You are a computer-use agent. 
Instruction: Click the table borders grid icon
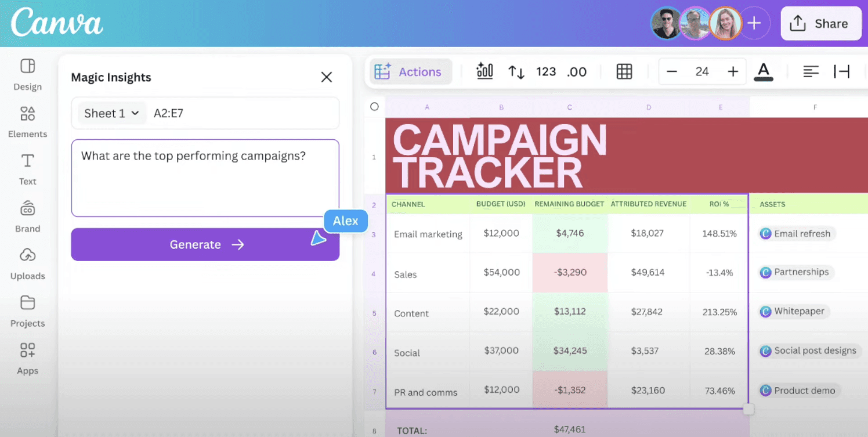(x=624, y=72)
